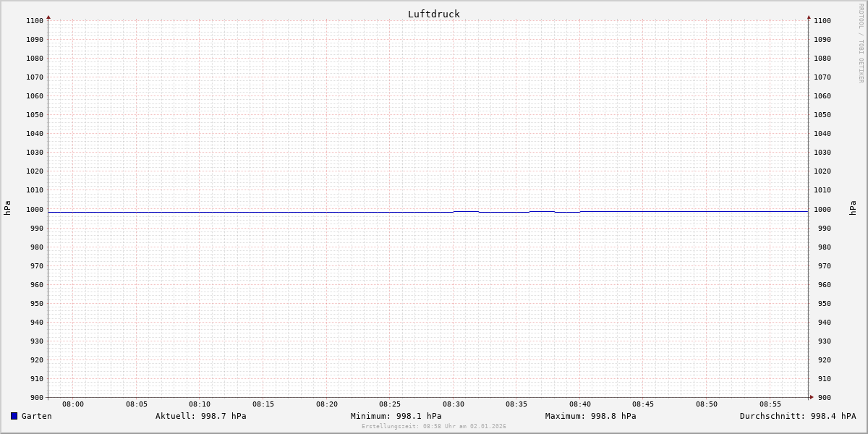
Task: Click the arrowhead atop the right y-axis
Action: pos(809,17)
